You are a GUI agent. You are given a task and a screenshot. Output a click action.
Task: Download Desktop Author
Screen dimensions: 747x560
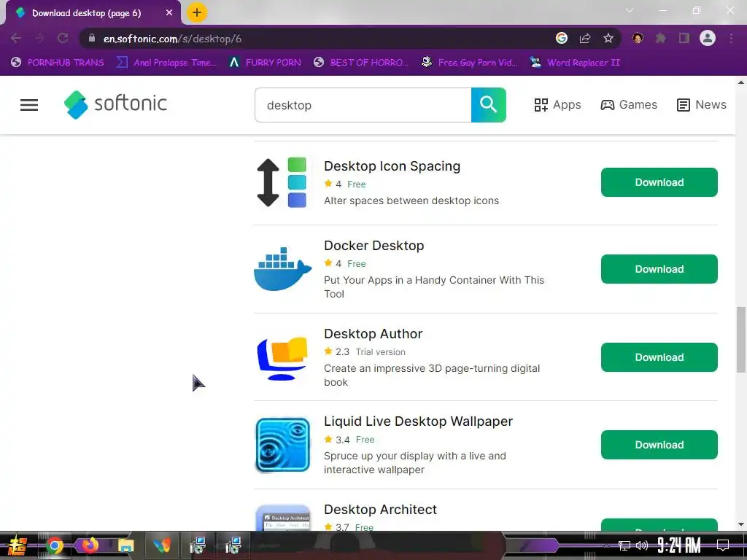click(659, 357)
